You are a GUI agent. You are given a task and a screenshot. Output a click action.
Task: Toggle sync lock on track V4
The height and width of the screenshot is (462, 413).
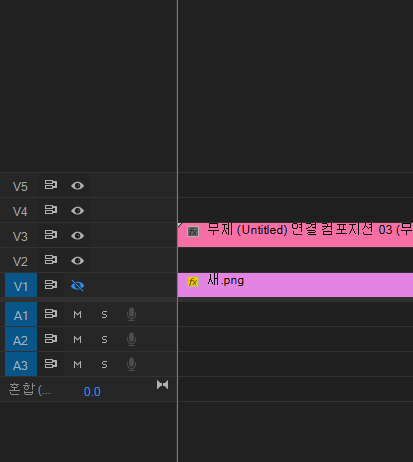(x=51, y=210)
